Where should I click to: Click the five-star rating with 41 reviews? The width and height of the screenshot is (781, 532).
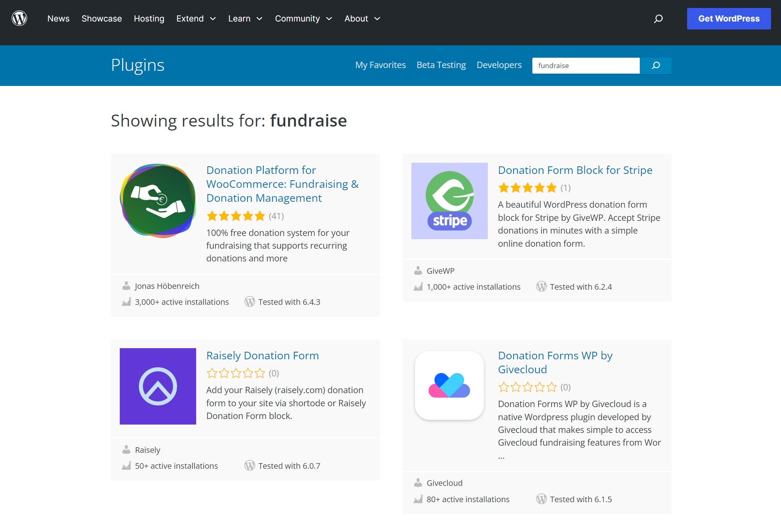click(x=236, y=216)
